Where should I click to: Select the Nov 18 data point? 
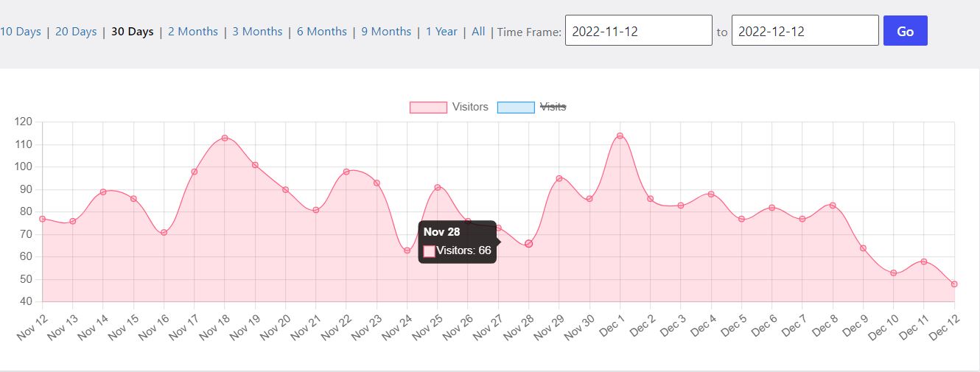coord(225,138)
